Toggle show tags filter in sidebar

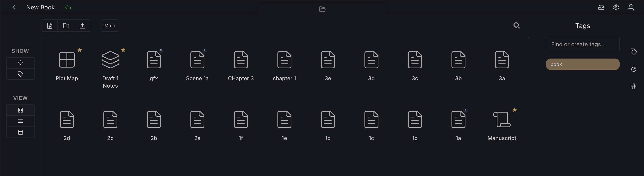pyautogui.click(x=21, y=74)
